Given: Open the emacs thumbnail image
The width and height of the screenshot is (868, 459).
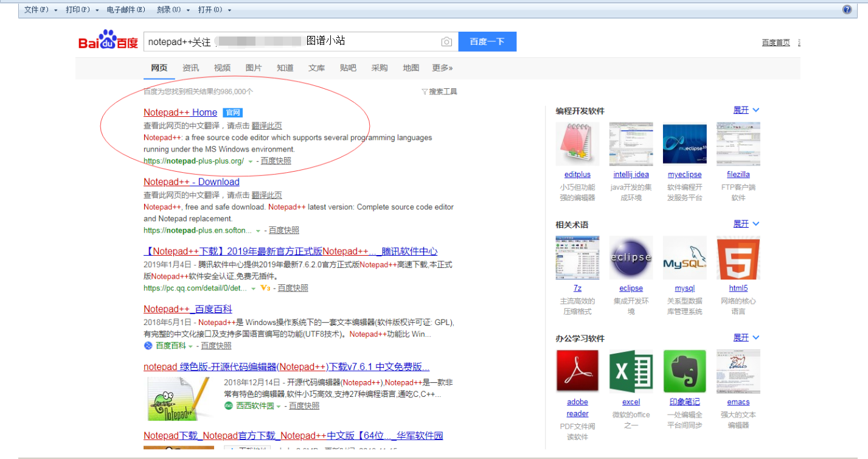Looking at the screenshot, I should tap(738, 371).
